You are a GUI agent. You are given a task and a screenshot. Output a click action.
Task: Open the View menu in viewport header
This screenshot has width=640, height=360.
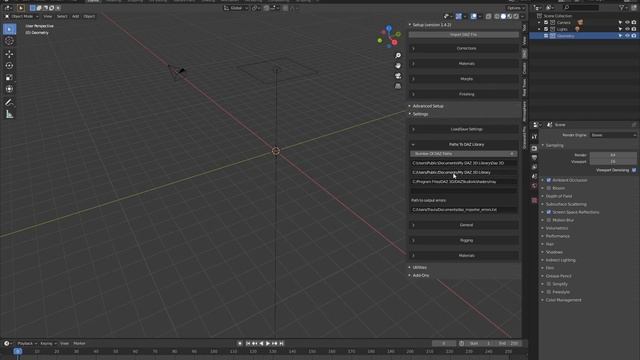(48, 16)
